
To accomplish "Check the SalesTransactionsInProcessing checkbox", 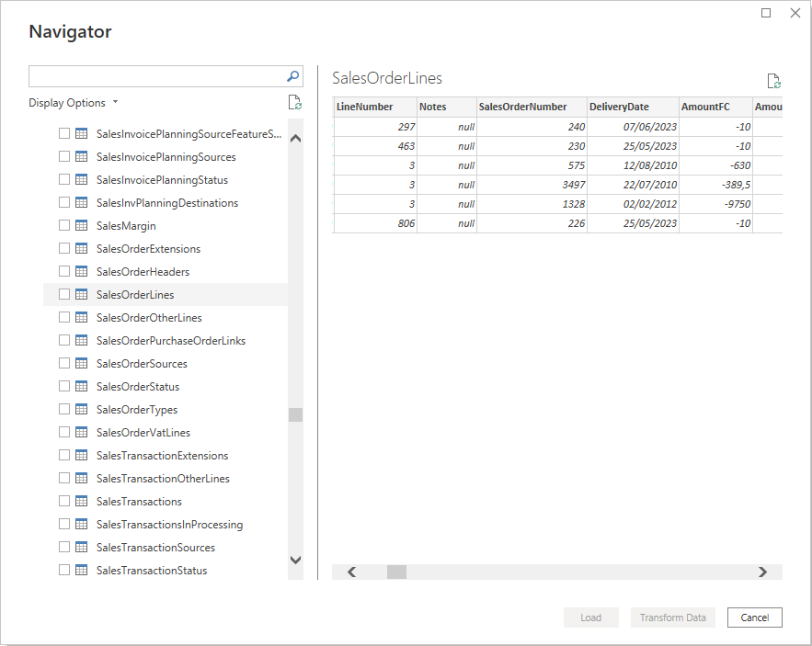I will (63, 524).
